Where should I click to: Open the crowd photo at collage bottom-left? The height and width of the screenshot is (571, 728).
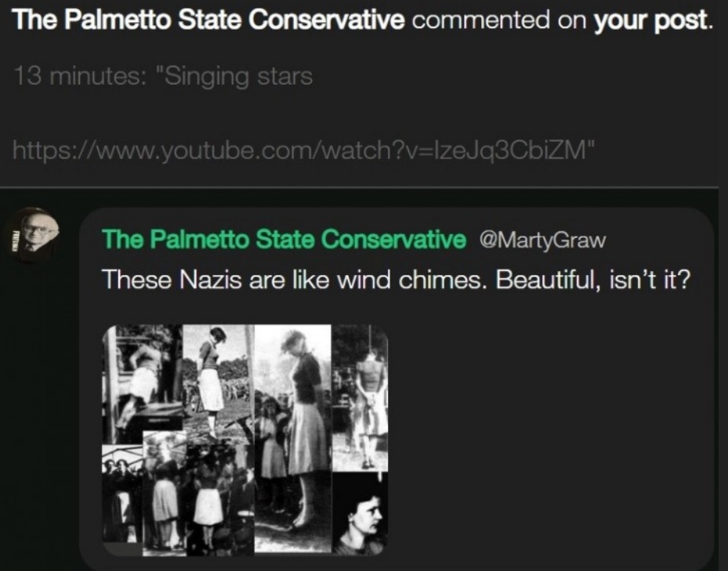click(122, 494)
